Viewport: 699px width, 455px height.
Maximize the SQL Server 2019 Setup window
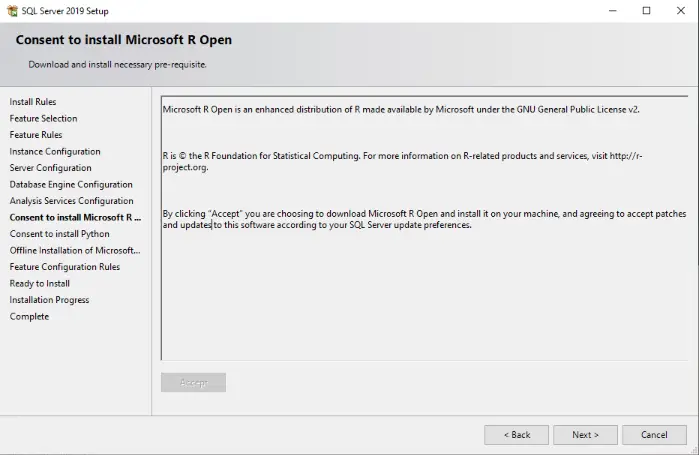point(646,11)
